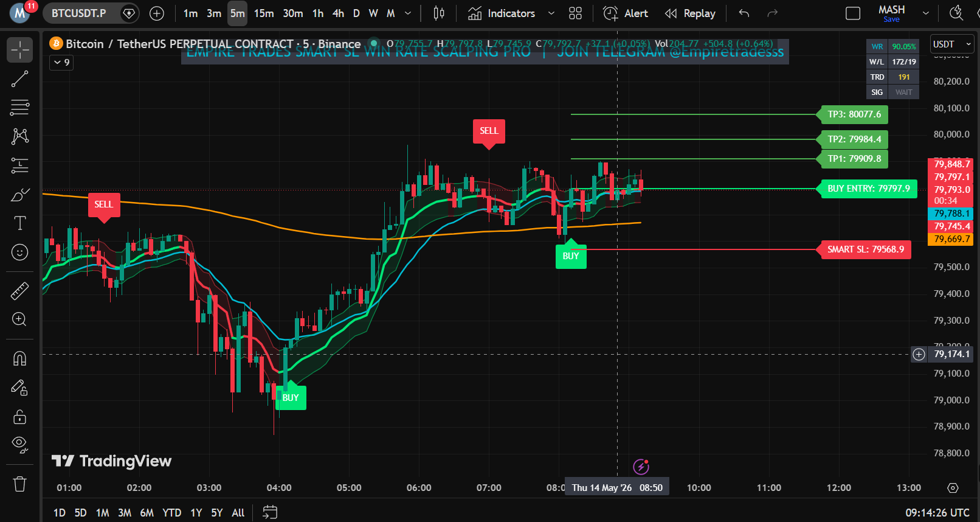The height and width of the screenshot is (522, 980).
Task: Set date range to 1D
Action: 60,513
